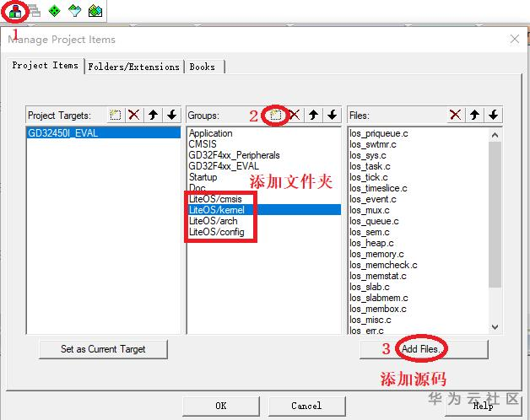Switch to the Project Items tab

46,65
